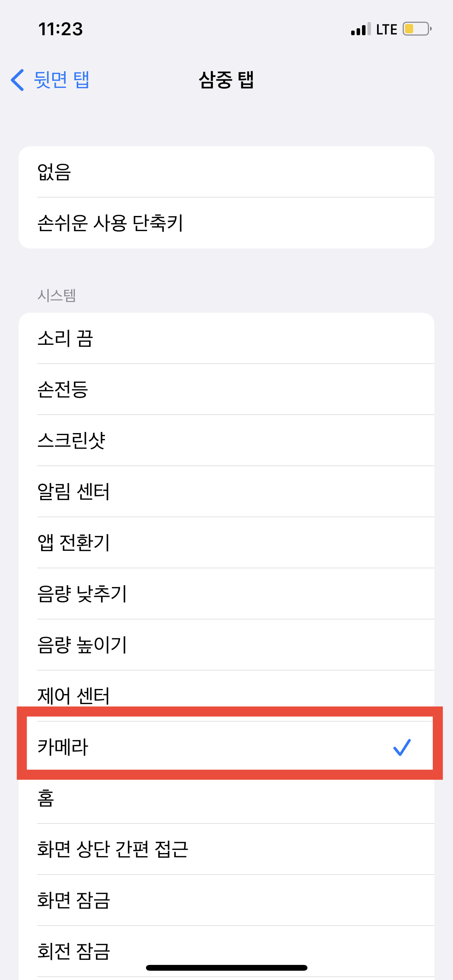Viewport: 453px width, 980px height.
Task: Select 알림 센터 from the list
Action: click(x=226, y=492)
